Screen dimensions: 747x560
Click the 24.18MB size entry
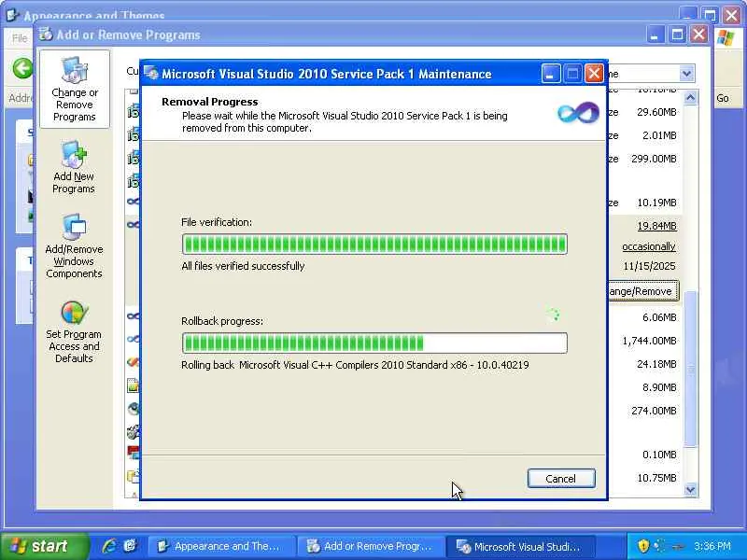(656, 364)
